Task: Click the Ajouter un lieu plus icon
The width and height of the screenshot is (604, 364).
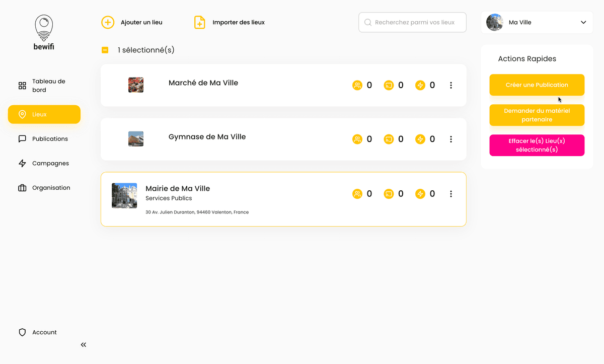Action: click(108, 22)
